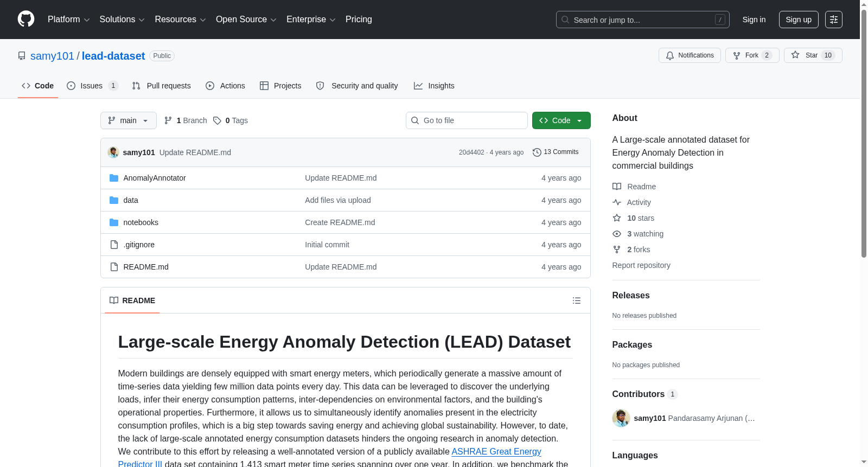This screenshot has height=467, width=868.
Task: Open the lead-dataset repository link
Action: (113, 56)
